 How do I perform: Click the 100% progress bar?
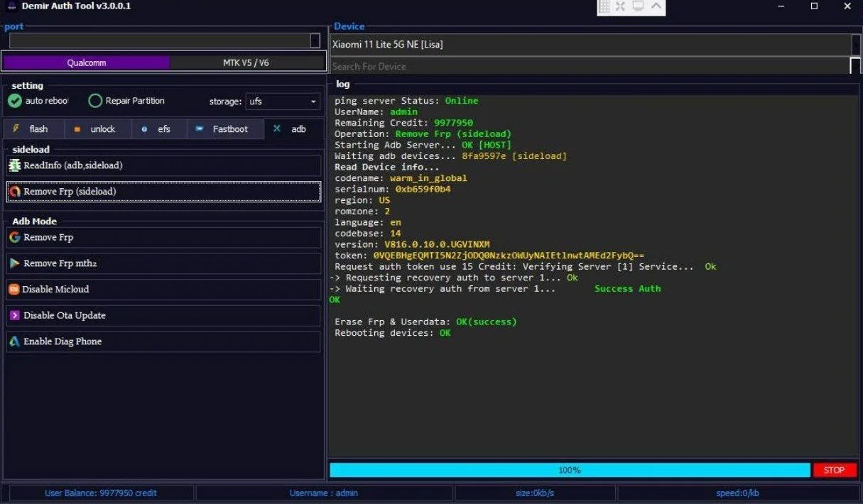pos(570,470)
